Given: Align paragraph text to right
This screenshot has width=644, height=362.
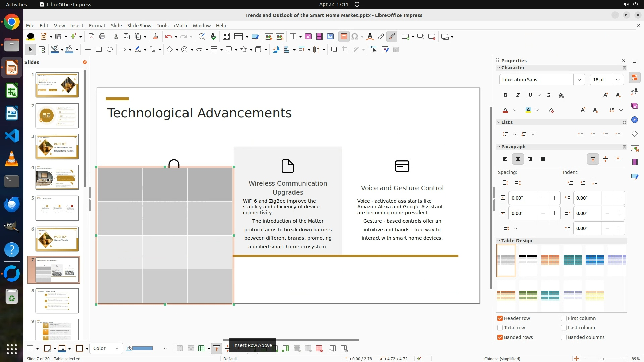Looking at the screenshot, I should point(530,159).
